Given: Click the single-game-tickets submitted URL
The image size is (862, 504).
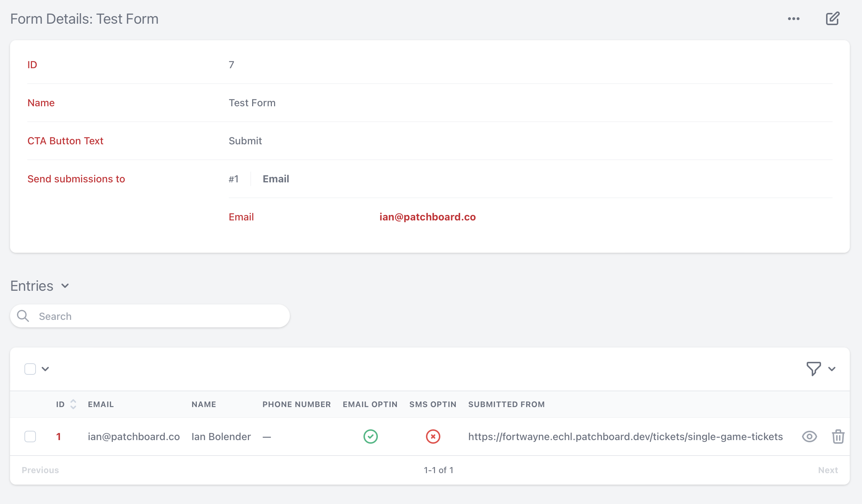Looking at the screenshot, I should pos(625,437).
